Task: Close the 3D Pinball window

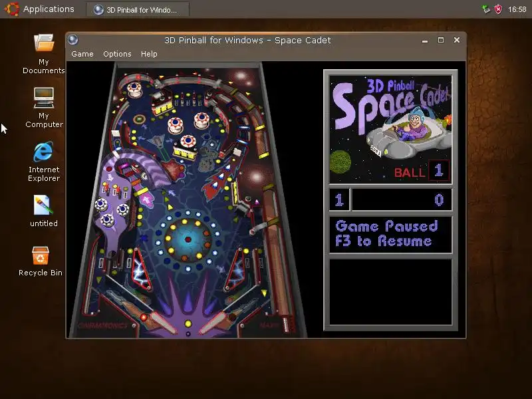Action: [457, 40]
